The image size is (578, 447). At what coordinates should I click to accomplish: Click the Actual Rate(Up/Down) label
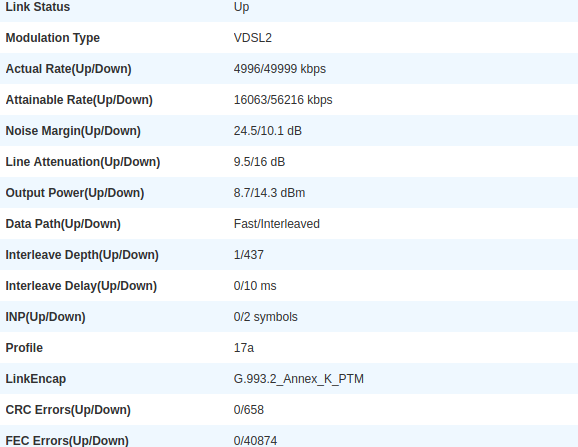coord(69,69)
